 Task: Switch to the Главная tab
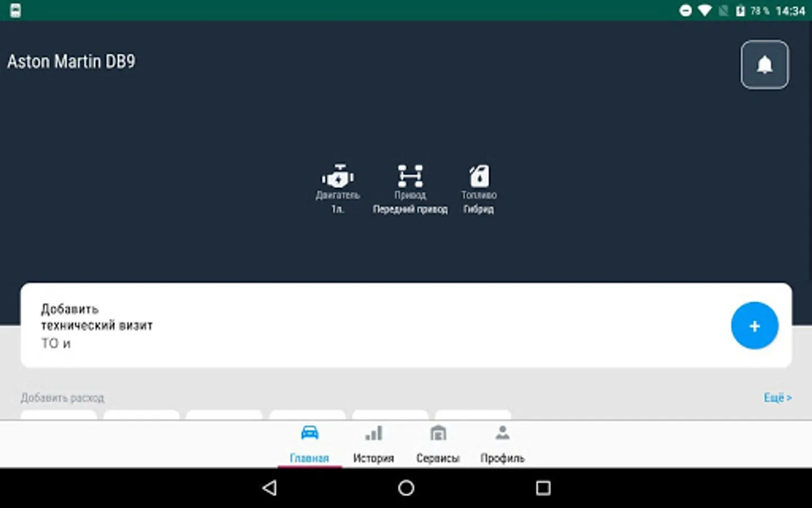click(310, 444)
